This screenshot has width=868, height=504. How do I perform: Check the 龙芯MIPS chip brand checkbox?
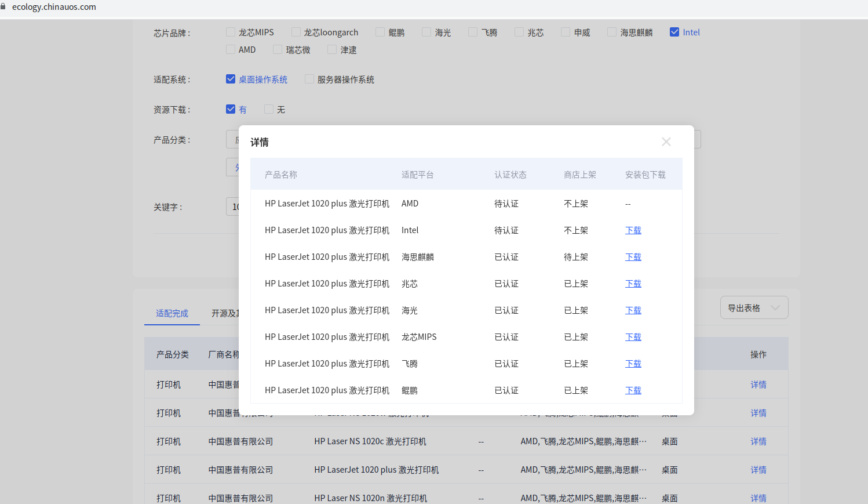tap(231, 32)
